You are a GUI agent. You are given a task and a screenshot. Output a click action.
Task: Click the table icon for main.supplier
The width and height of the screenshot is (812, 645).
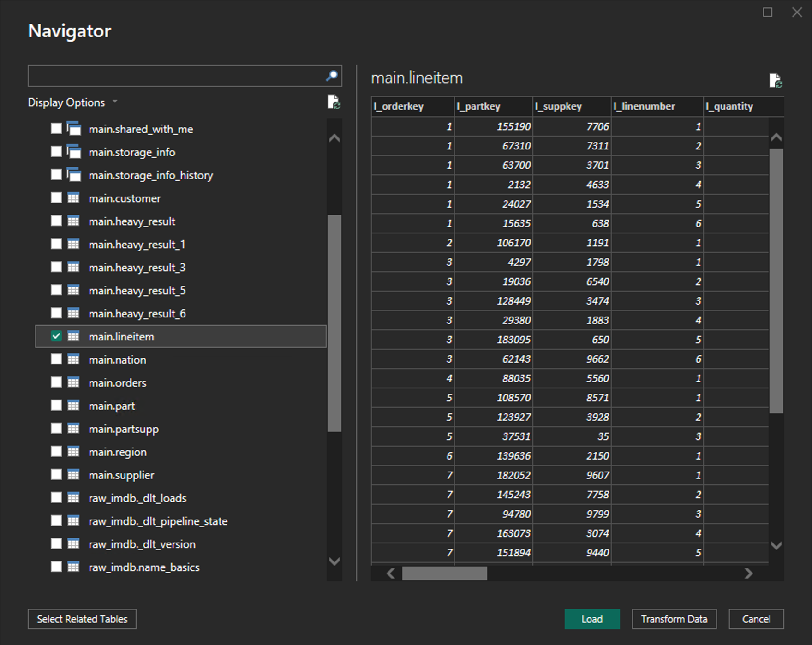(x=73, y=475)
